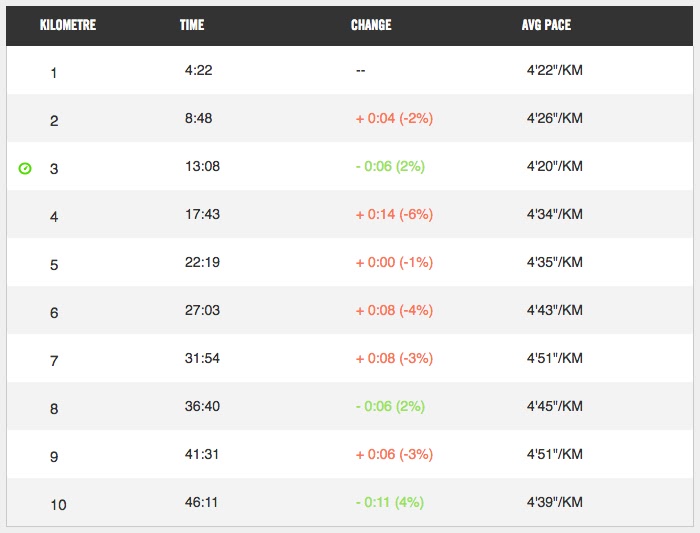
Task: Select the 36:40 time in row 8
Action: tap(201, 406)
